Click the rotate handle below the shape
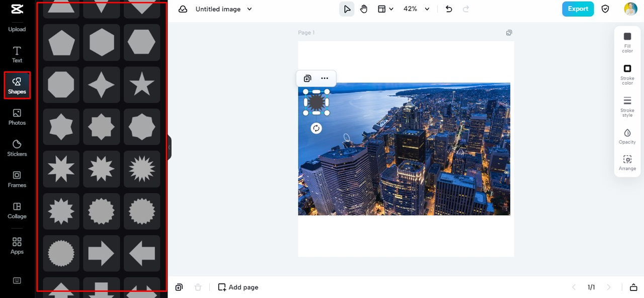This screenshot has width=644, height=298. click(x=316, y=128)
